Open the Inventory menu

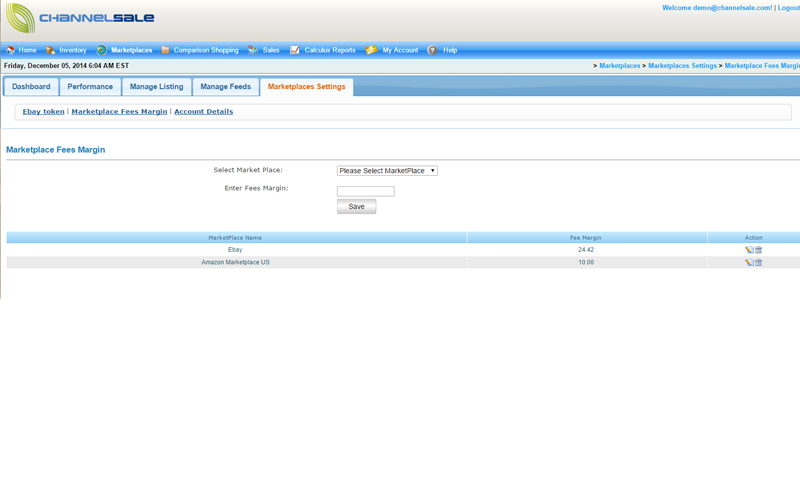(x=72, y=50)
